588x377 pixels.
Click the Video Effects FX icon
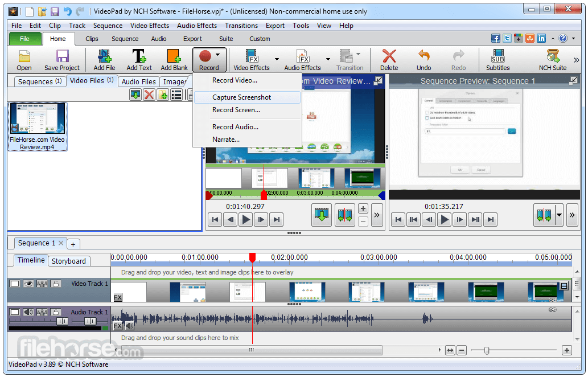pyautogui.click(x=252, y=56)
